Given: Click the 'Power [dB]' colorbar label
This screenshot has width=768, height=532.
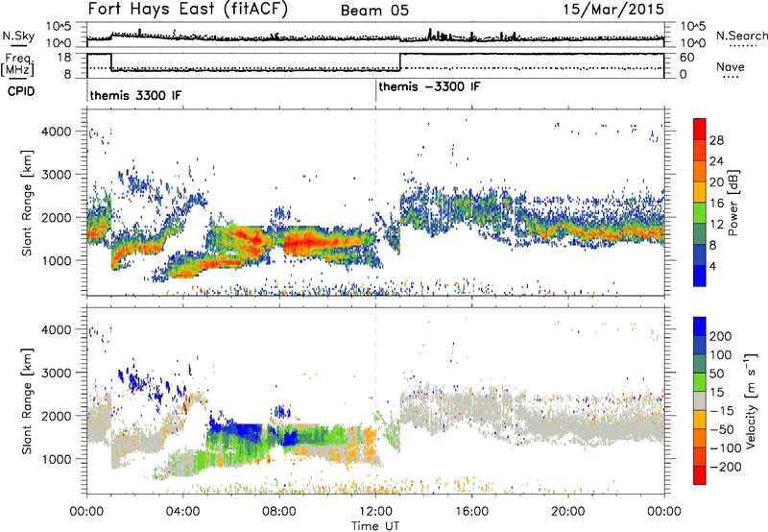Looking at the screenshot, I should 732,203.
